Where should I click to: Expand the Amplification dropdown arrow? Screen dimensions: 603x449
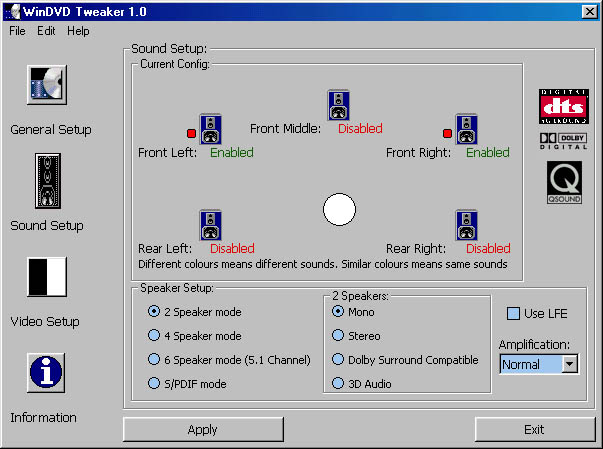click(569, 364)
